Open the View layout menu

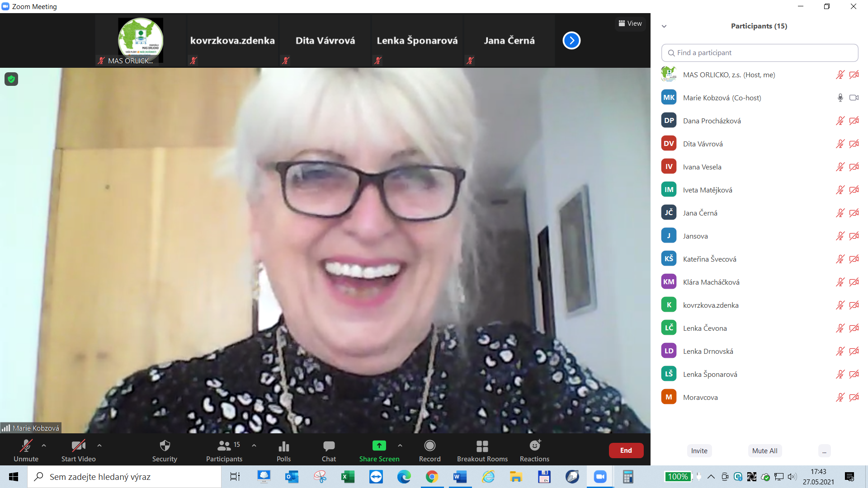(630, 23)
